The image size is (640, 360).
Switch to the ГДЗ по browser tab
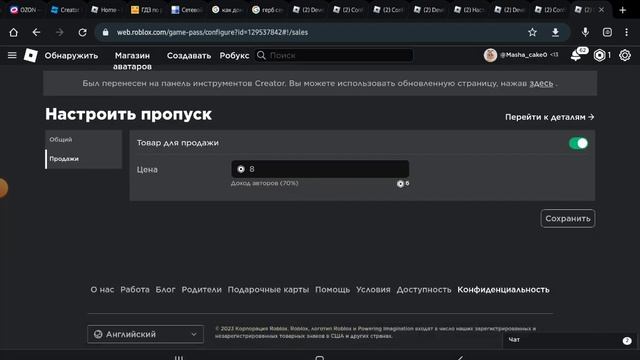[146, 10]
